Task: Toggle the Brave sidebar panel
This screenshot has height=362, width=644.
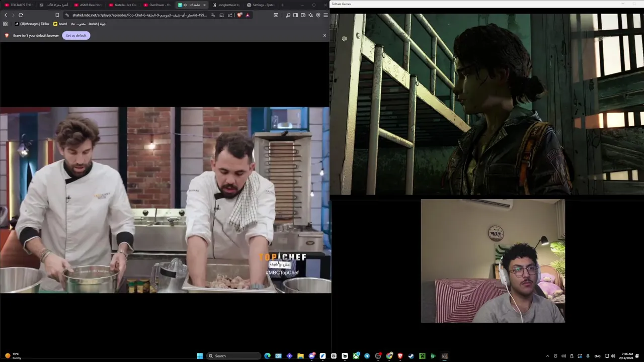Action: point(295,15)
